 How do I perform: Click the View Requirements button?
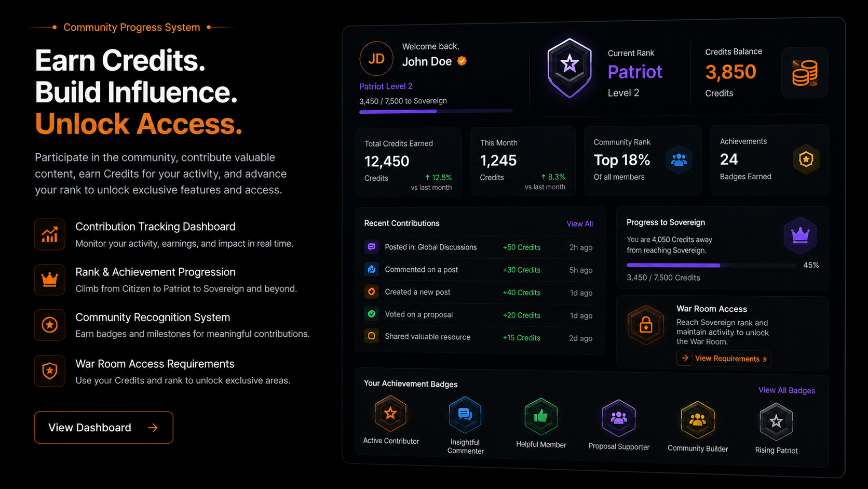(x=724, y=359)
